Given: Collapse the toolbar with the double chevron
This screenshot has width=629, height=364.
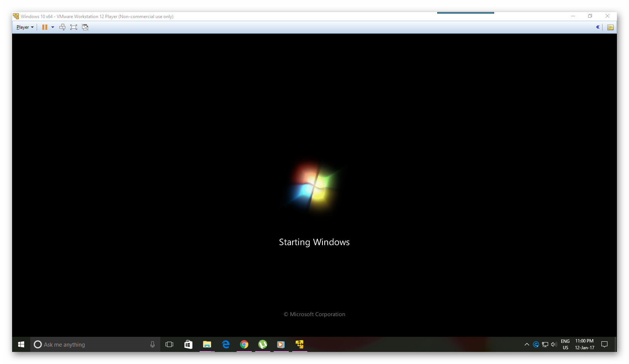Looking at the screenshot, I should point(598,27).
